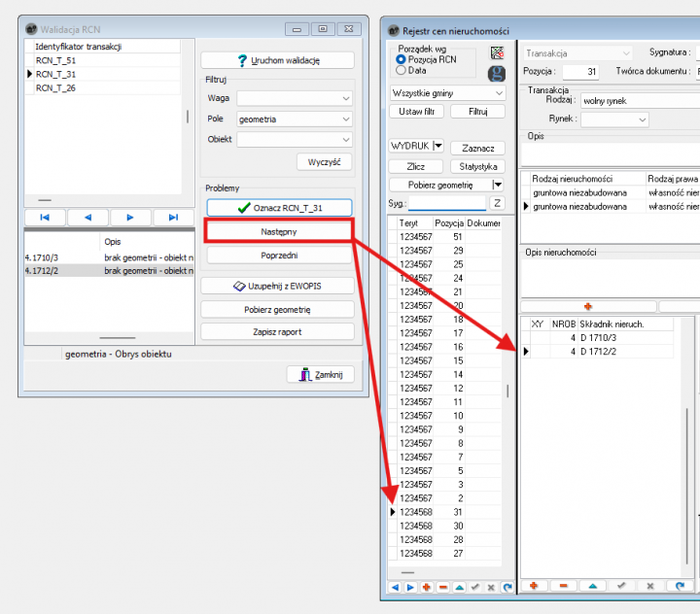Open the Pole dropdown showing geometria
Viewport: 700px width, 614px height.
(x=346, y=119)
